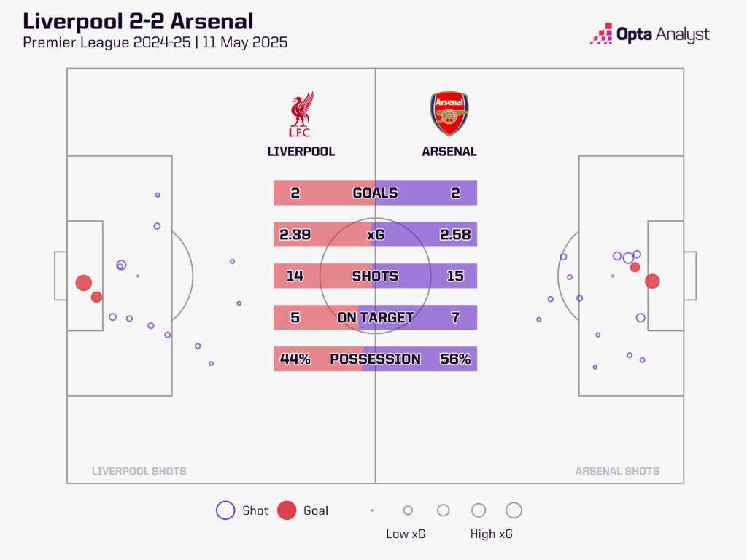Click the SHOTS stat bar label

click(375, 276)
